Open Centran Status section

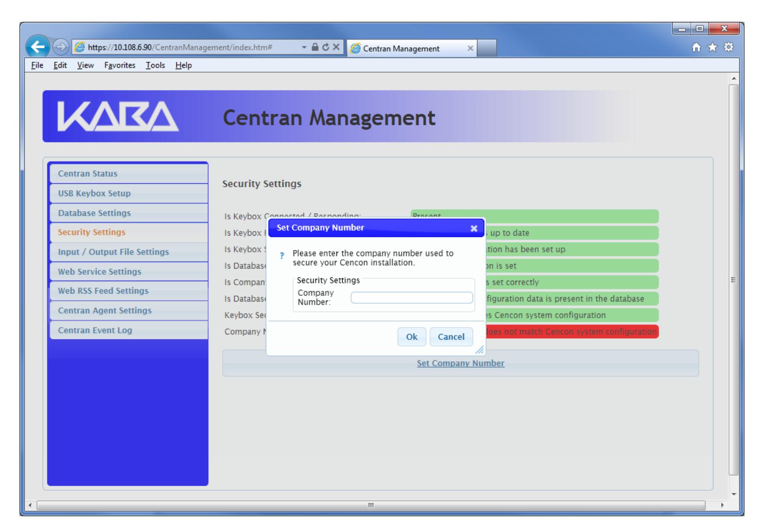(x=128, y=173)
